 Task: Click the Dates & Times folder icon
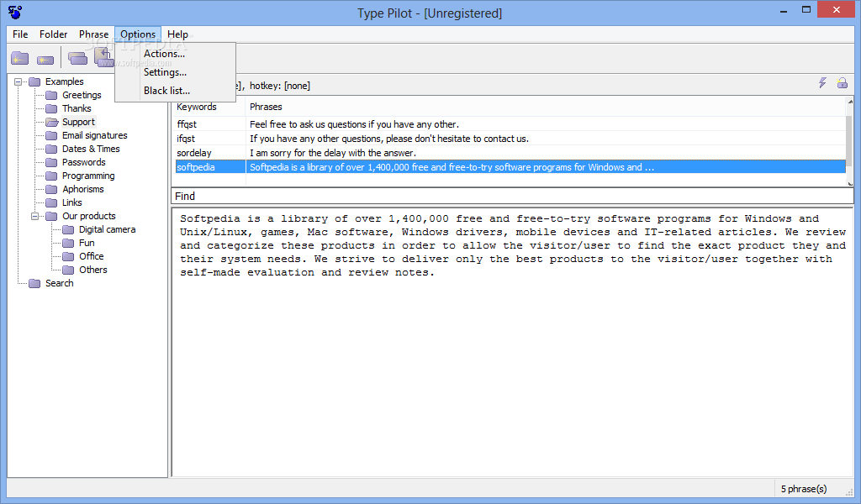(x=51, y=150)
